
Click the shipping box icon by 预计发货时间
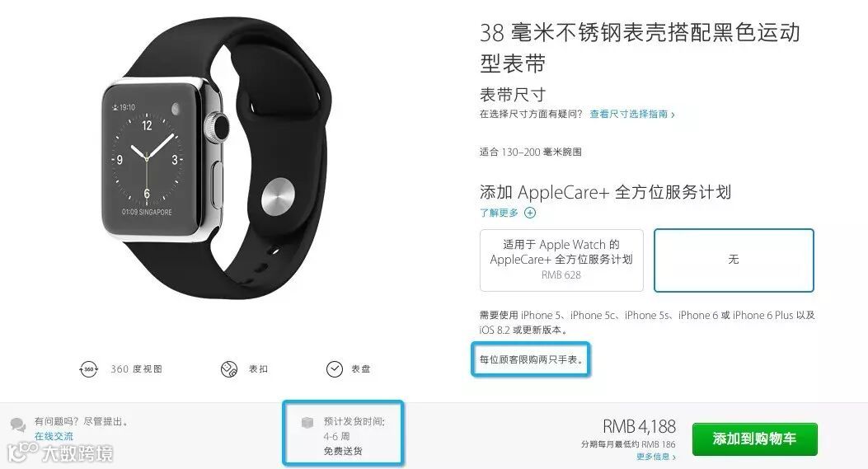(307, 423)
